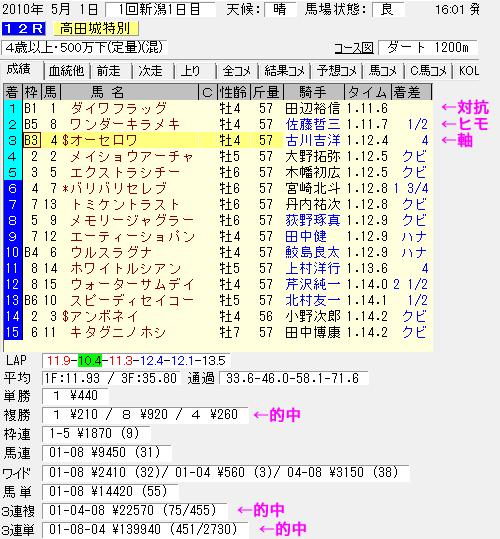Viewport: 500px width, 539px height.
Task: Click the 性齢 column header
Action: (234, 92)
